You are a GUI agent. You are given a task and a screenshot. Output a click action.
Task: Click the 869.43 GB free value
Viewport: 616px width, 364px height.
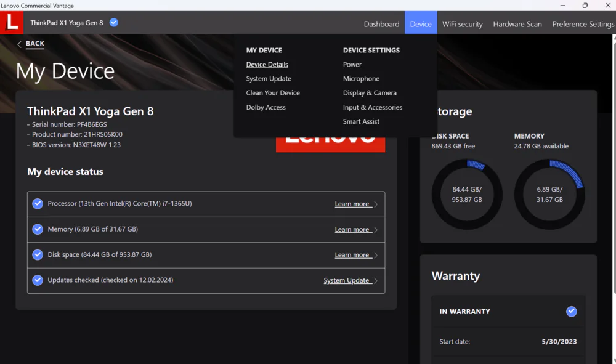click(x=453, y=146)
